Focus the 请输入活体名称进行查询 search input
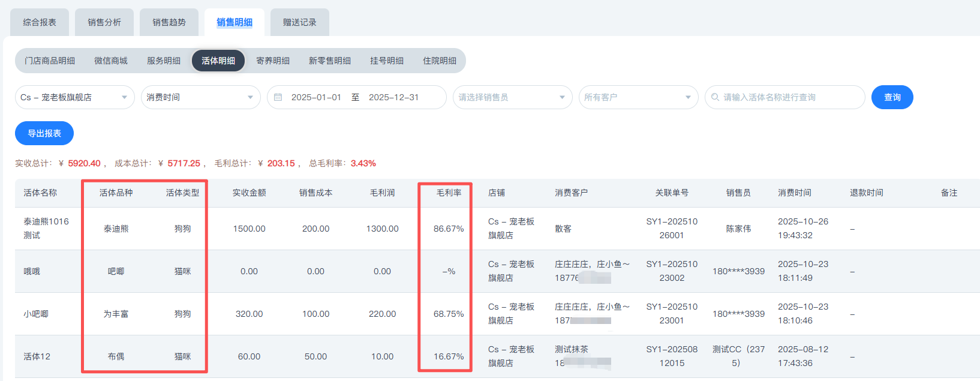 (789, 97)
